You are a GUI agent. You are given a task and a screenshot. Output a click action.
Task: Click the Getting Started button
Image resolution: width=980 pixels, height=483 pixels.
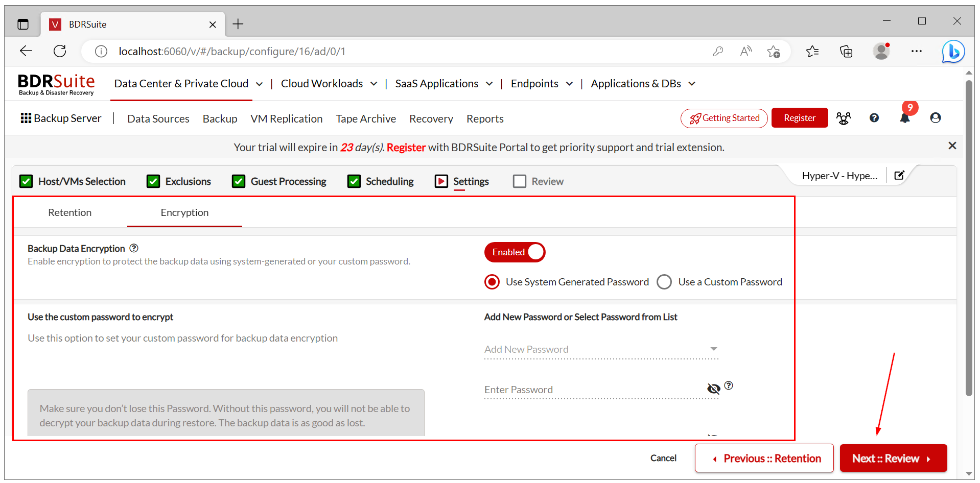[x=724, y=118]
